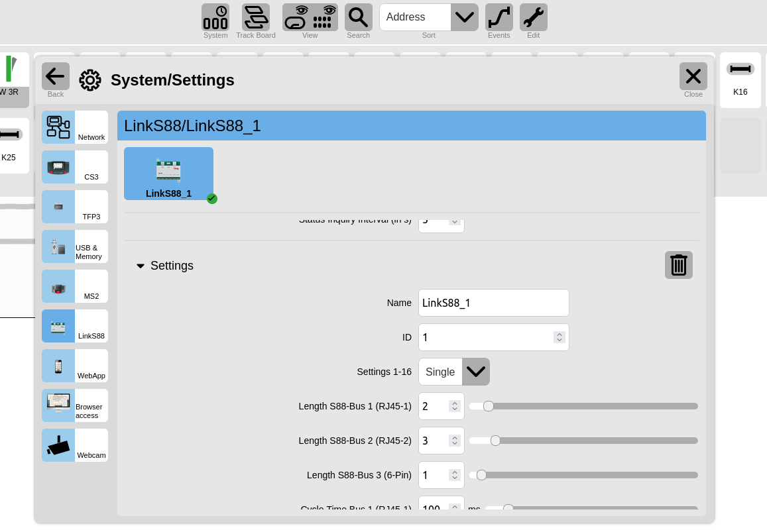The height and width of the screenshot is (532, 767).
Task: Click the Name field LinkS88_1
Action: [x=494, y=303]
